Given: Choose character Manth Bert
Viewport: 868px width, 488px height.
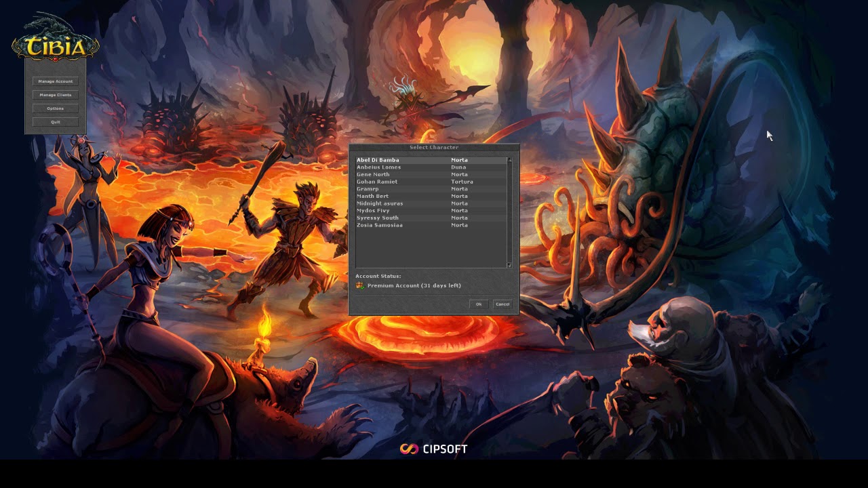Looking at the screenshot, I should [431, 197].
